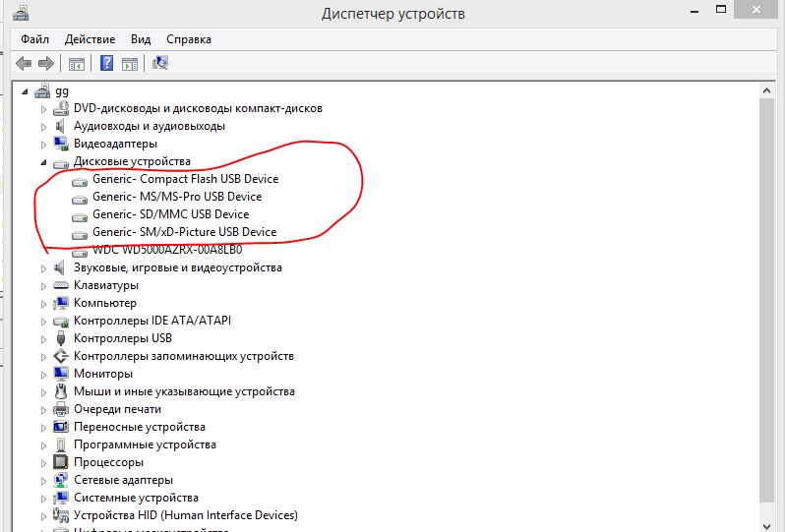
Task: Click the show/hide action pane toolbar icon
Action: (130, 64)
